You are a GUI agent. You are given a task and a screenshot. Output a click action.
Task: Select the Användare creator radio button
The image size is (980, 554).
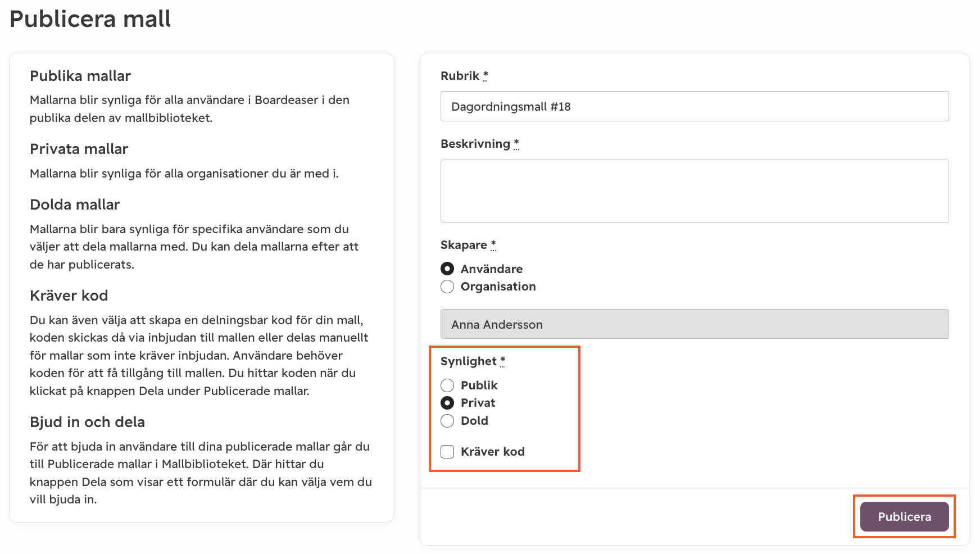(x=447, y=269)
